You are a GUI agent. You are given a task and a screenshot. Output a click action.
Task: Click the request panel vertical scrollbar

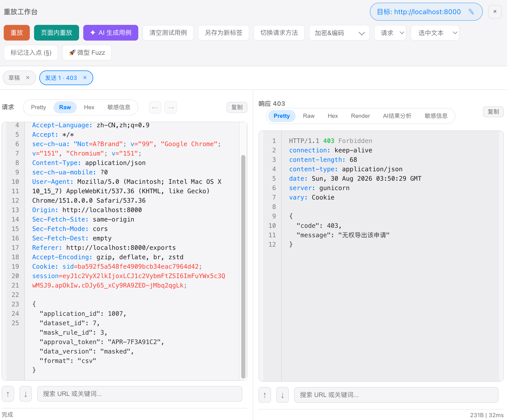pos(243,267)
